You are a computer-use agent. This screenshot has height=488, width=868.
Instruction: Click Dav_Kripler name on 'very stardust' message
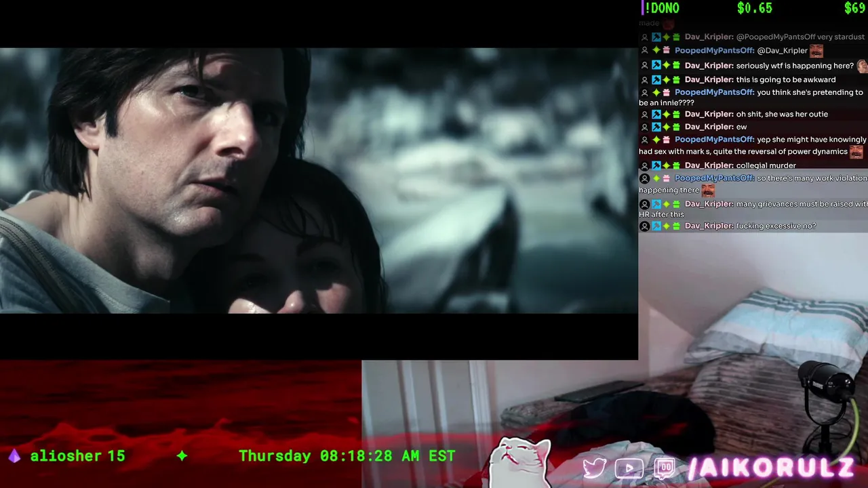[x=709, y=37]
